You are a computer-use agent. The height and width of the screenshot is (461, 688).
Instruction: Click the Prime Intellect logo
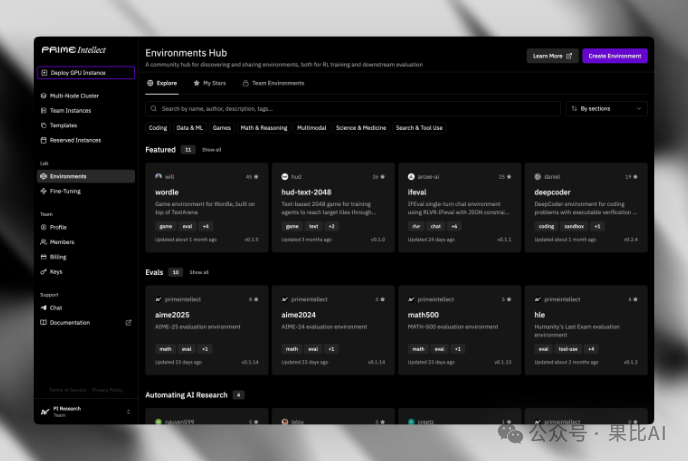74,50
